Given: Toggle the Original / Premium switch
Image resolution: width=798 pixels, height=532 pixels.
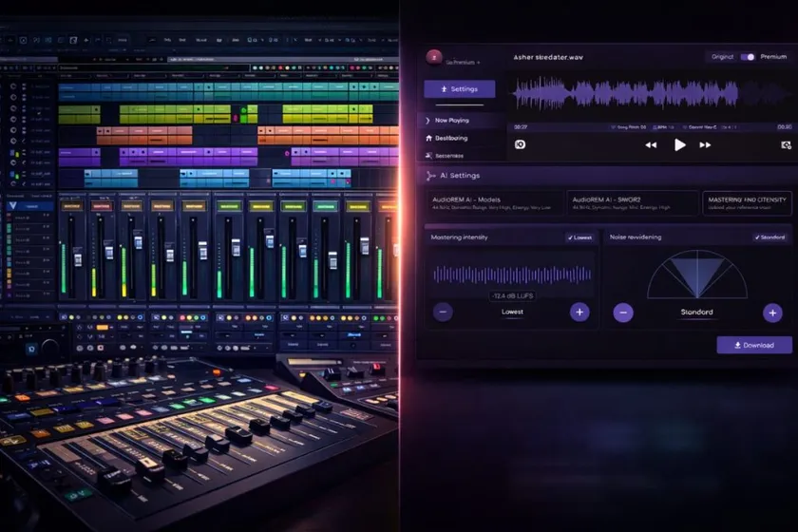Looking at the screenshot, I should 747,57.
